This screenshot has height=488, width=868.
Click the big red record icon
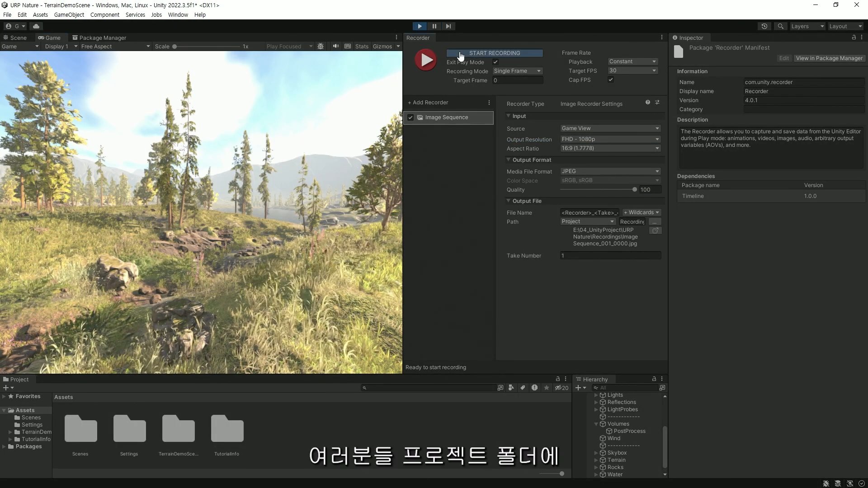point(425,60)
